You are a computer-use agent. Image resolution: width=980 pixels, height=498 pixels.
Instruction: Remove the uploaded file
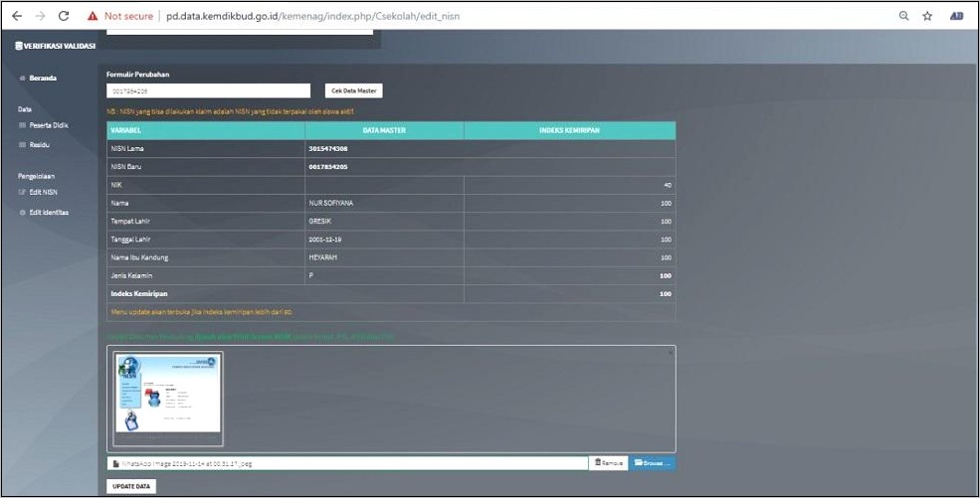tap(608, 463)
